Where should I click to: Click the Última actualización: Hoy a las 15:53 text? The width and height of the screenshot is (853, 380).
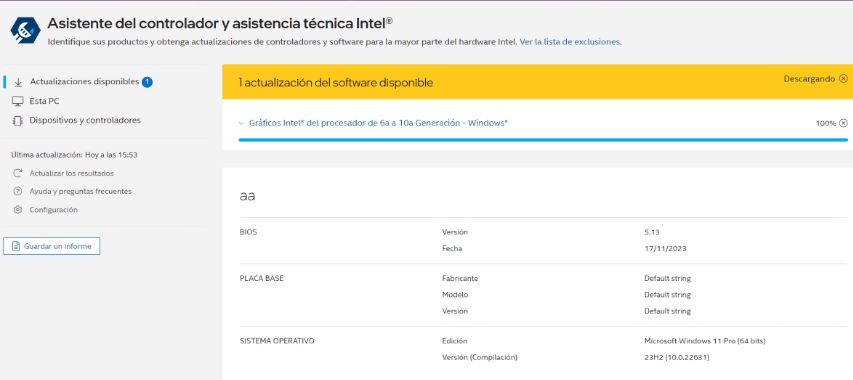pos(75,155)
